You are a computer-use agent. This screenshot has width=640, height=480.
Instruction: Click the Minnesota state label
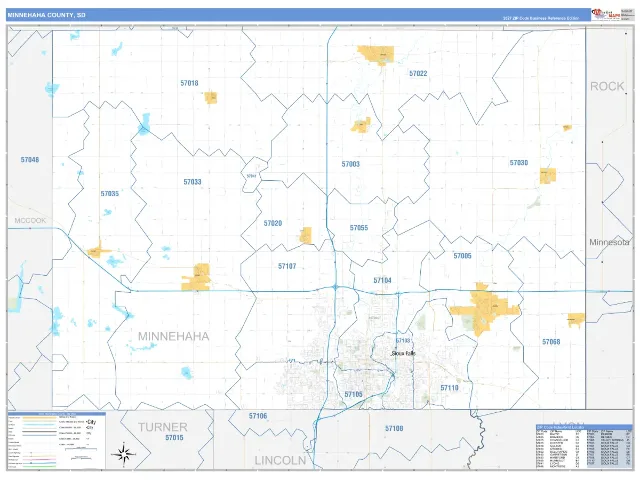click(x=609, y=242)
